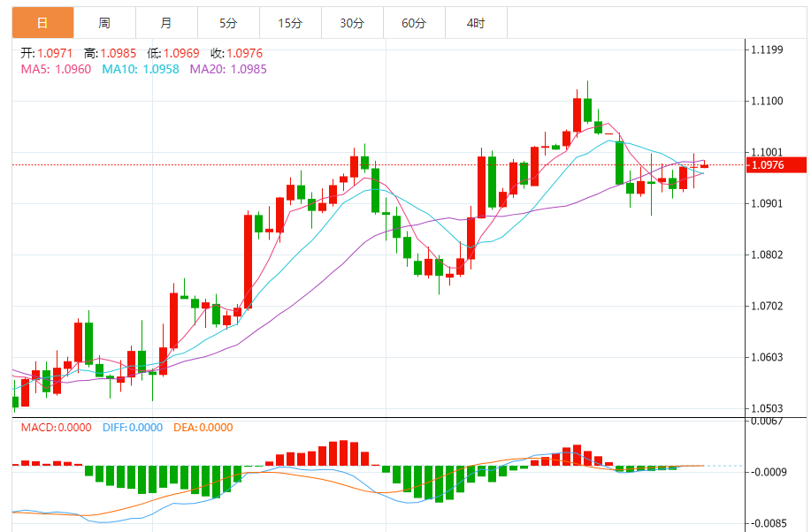Viewport: 811px width, 532px height.
Task: Click the current price label 1.0976
Action: click(x=777, y=165)
